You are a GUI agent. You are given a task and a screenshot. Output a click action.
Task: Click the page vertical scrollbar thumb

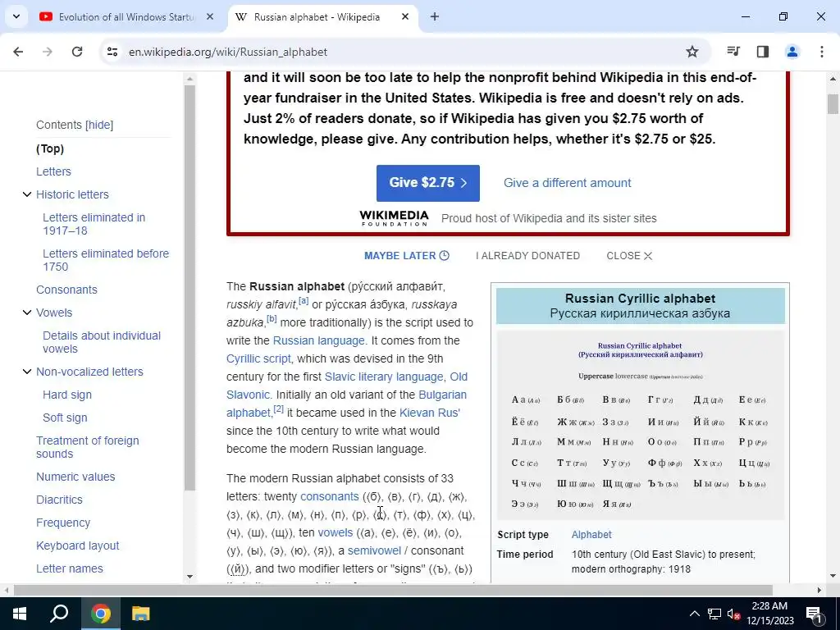pyautogui.click(x=833, y=104)
